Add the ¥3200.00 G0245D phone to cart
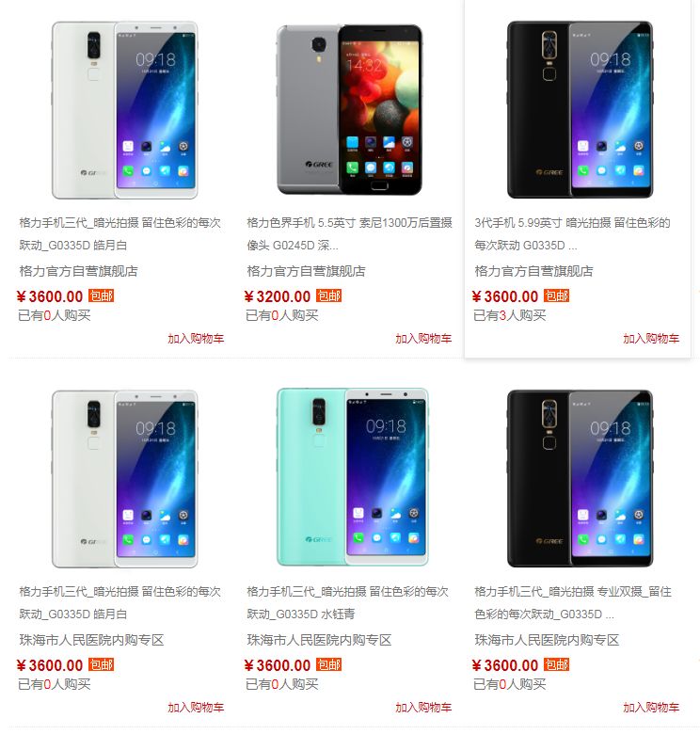 pos(423,339)
